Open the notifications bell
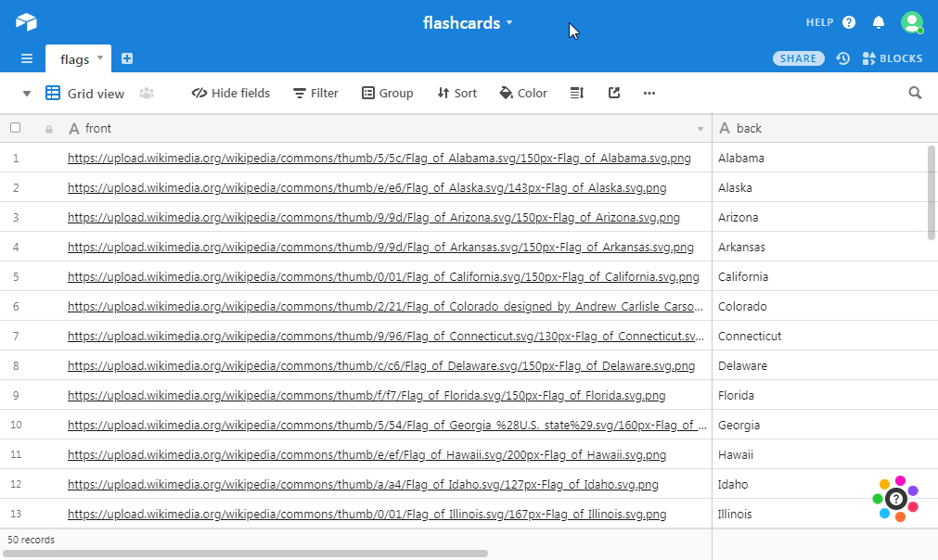938x560 pixels. [x=879, y=22]
